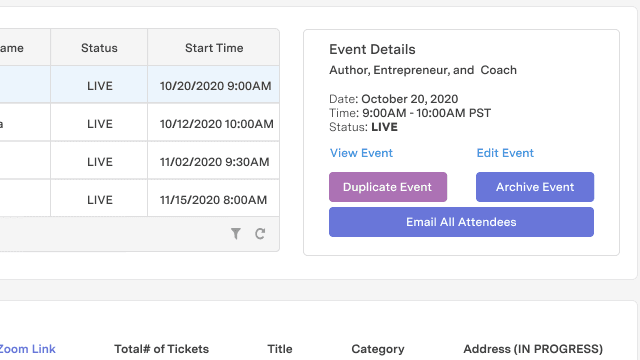Click the October 20, 2020 date text

coord(409,99)
